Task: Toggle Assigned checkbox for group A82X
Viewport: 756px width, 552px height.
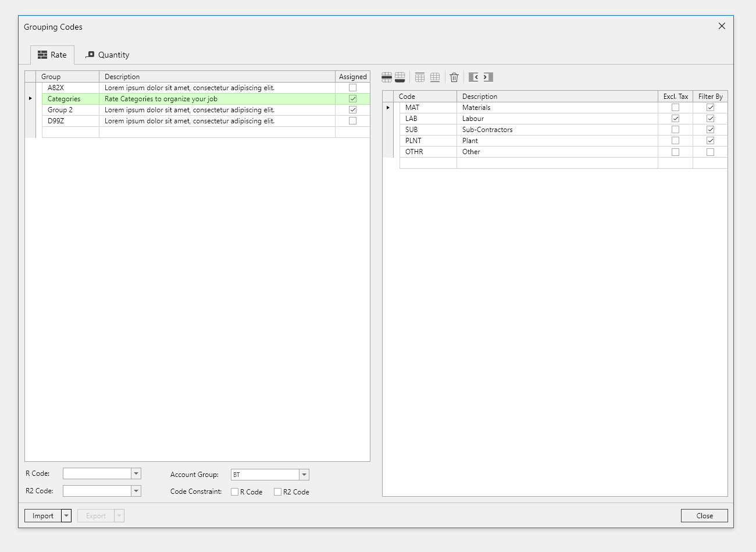Action: 352,88
